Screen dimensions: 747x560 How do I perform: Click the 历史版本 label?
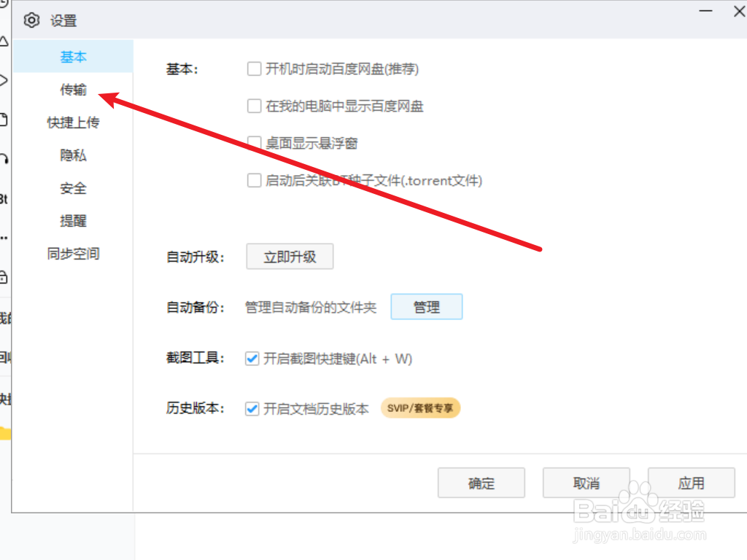(196, 408)
